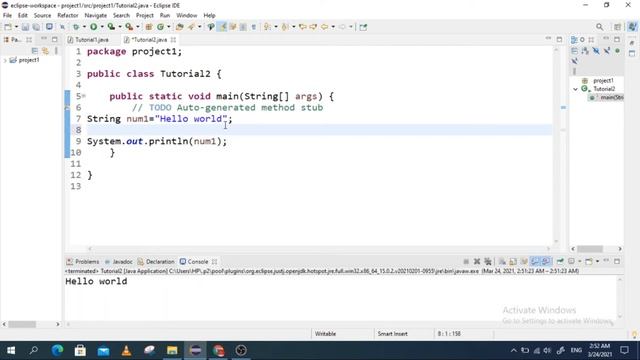Click the Sort icon in Outline view
640x360 pixels.
click(585, 51)
